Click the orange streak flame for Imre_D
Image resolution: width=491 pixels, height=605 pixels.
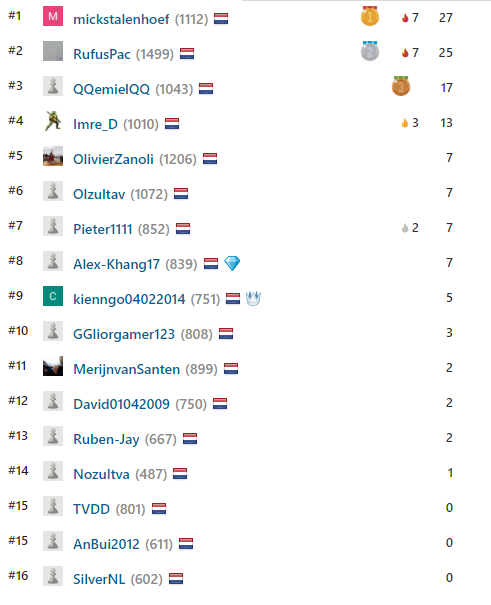(x=405, y=123)
